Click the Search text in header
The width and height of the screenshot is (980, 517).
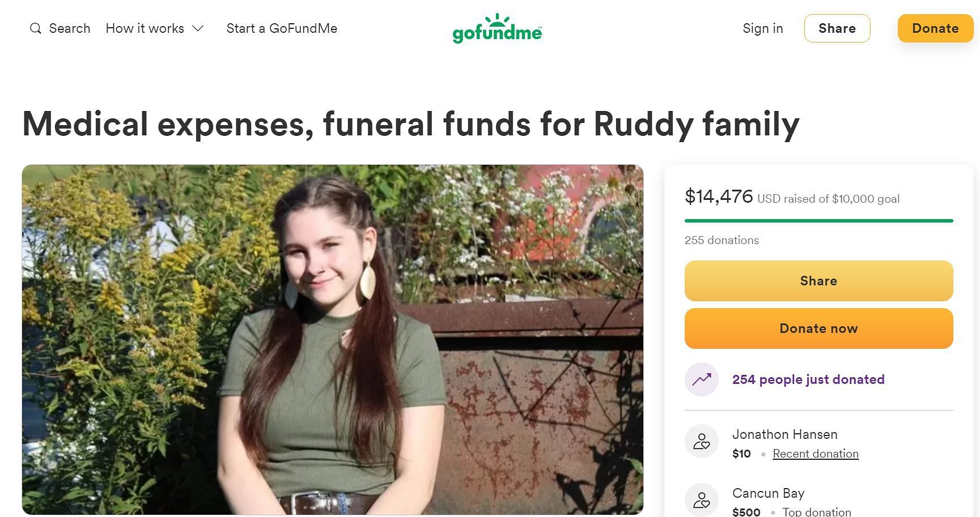point(70,28)
